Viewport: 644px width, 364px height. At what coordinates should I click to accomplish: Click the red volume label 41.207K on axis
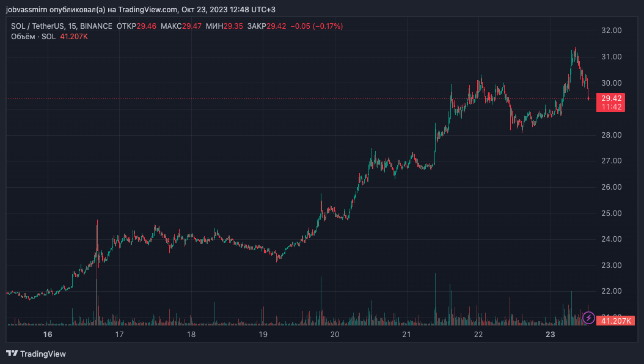tap(616, 321)
